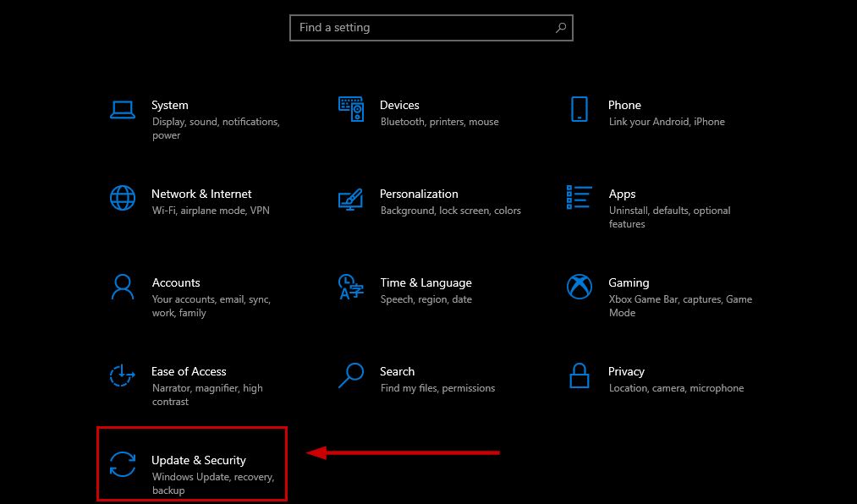Click the Network & Internet globe icon
Image resolution: width=857 pixels, height=504 pixels.
(123, 198)
